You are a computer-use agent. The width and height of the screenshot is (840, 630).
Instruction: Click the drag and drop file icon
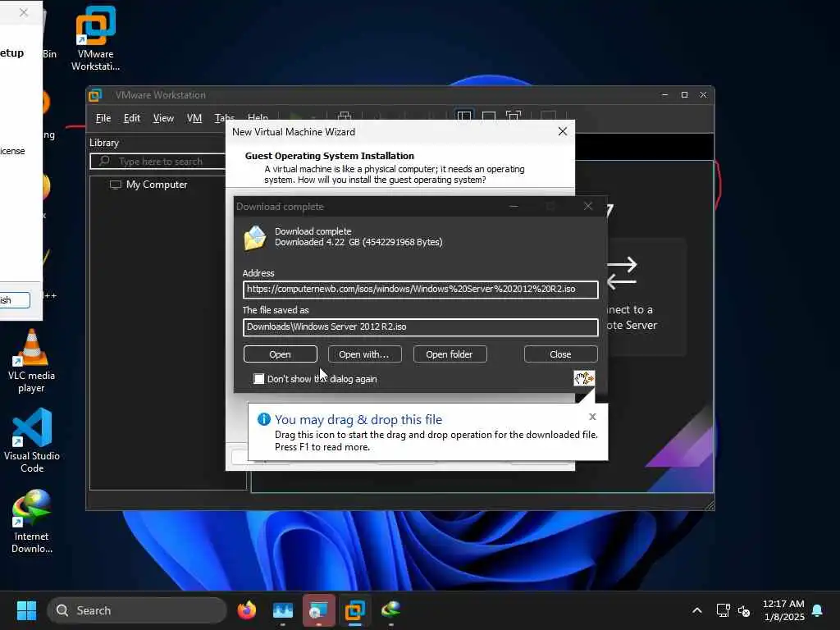pos(584,378)
